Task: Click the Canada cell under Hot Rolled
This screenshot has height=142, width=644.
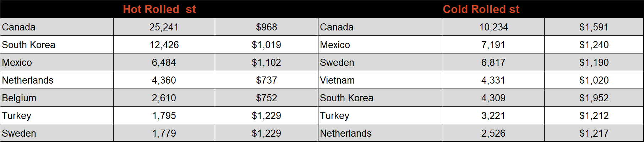Action: (x=57, y=27)
